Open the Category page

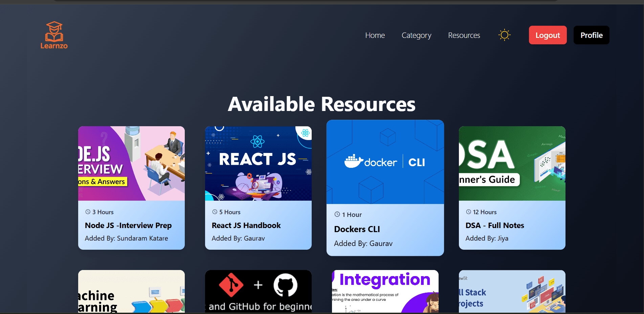(417, 35)
